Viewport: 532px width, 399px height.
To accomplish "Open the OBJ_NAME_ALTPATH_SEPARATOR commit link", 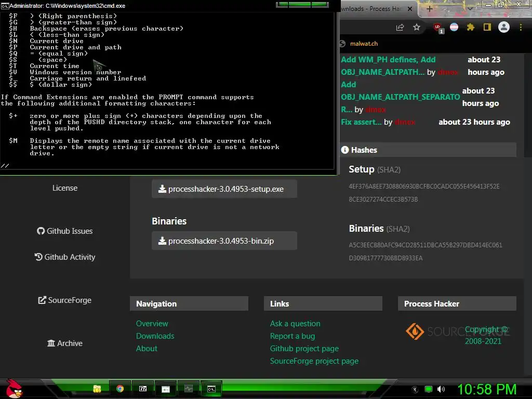I will 401,97.
